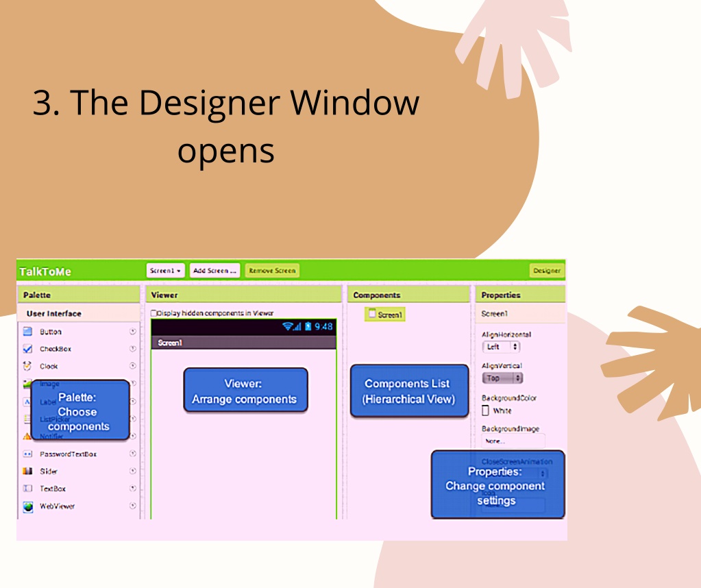Open help icon on the ListPicker row
The image size is (701, 588).
coord(133,419)
